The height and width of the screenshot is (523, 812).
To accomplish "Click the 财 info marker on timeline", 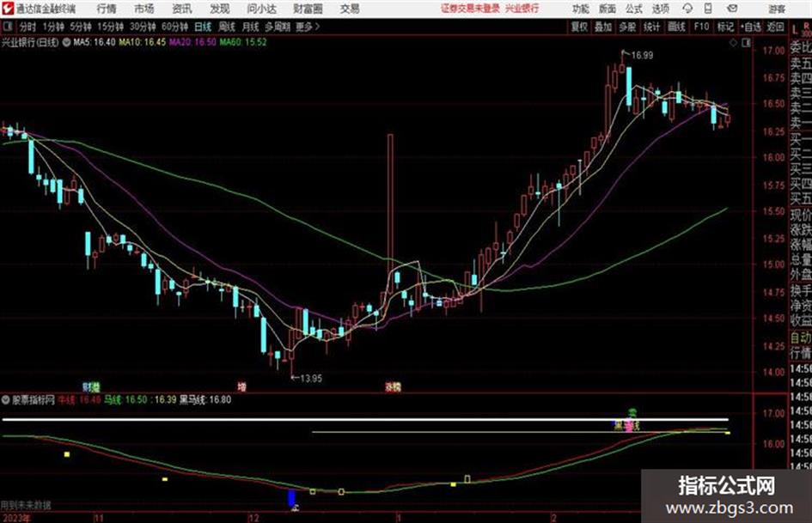I will [88, 386].
